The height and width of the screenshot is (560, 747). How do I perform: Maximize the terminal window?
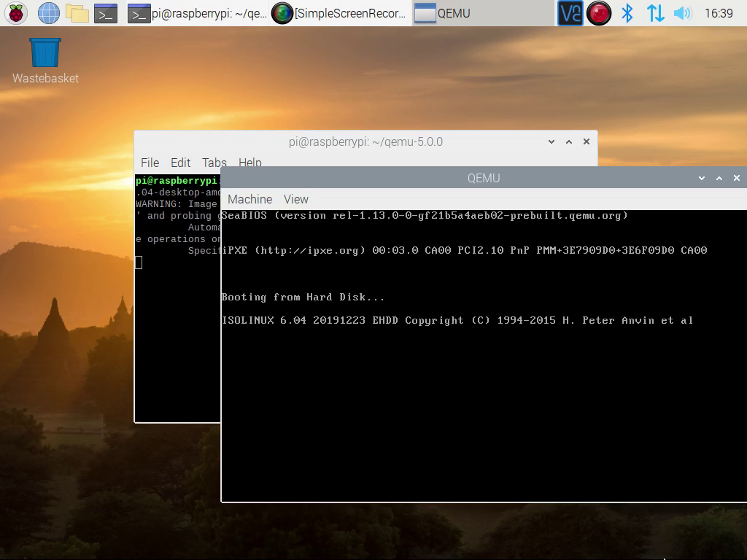click(x=569, y=141)
